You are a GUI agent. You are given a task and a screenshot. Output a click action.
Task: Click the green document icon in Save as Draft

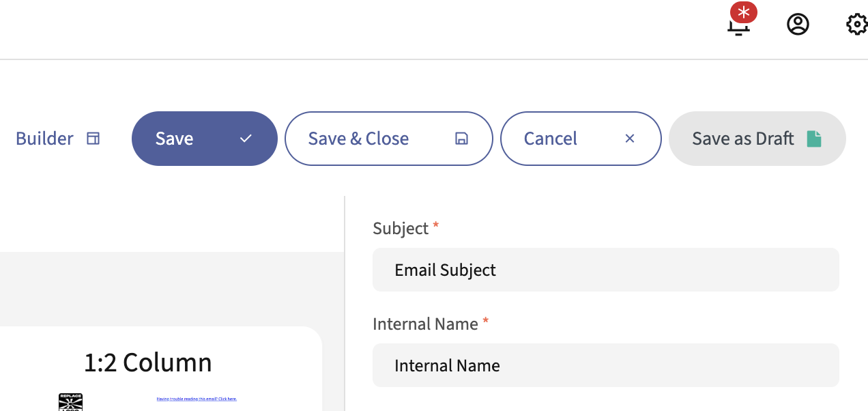[814, 139]
